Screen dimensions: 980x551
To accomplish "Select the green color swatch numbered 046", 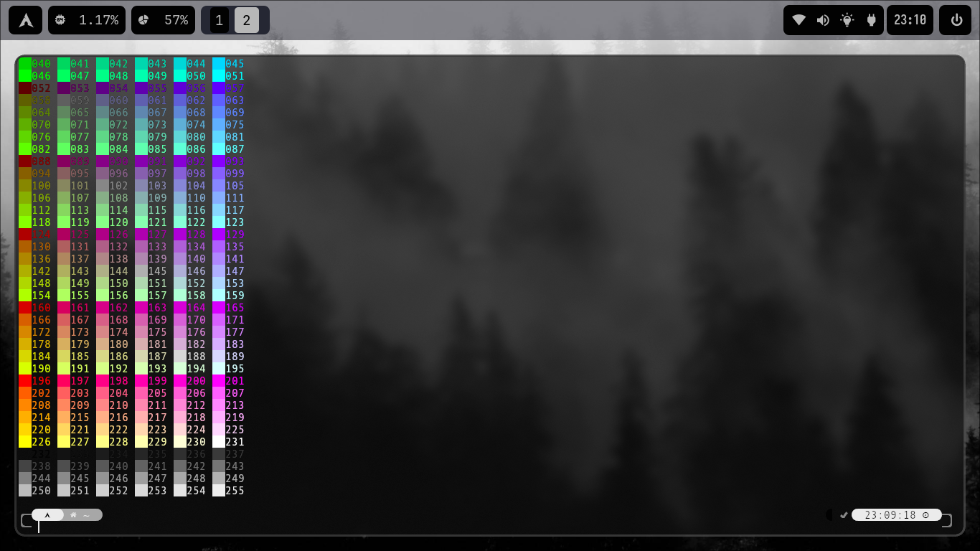I will [x=26, y=75].
